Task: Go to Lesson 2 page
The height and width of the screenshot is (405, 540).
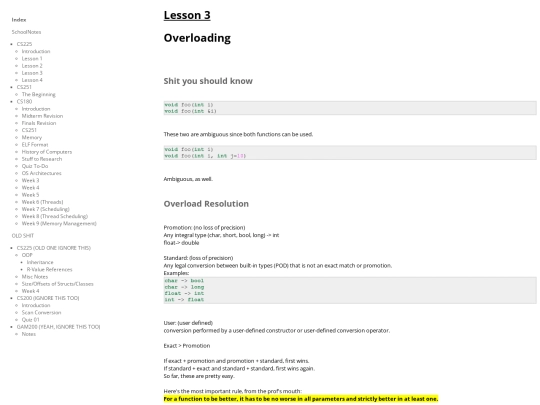Action: pyautogui.click(x=32, y=66)
